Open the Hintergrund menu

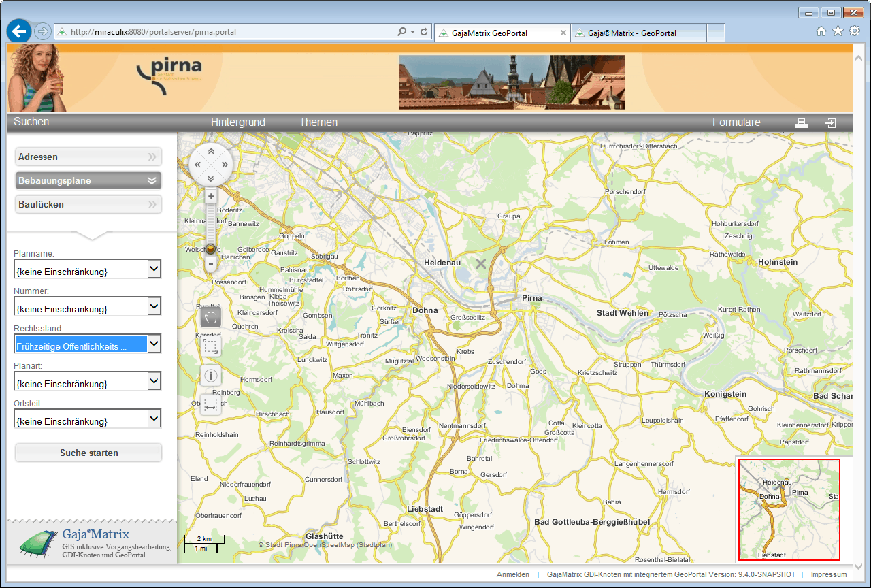coord(237,122)
